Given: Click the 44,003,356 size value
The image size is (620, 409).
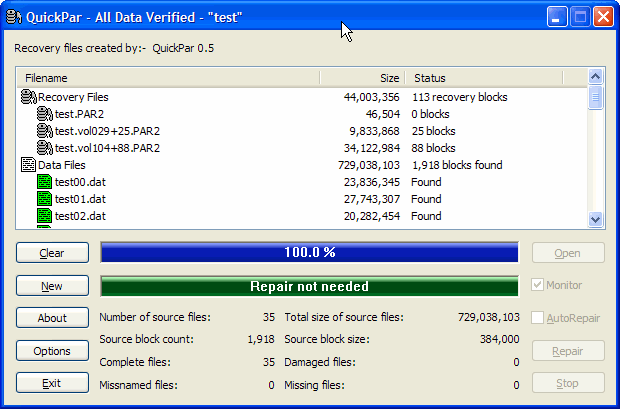Looking at the screenshot, I should point(372,97).
